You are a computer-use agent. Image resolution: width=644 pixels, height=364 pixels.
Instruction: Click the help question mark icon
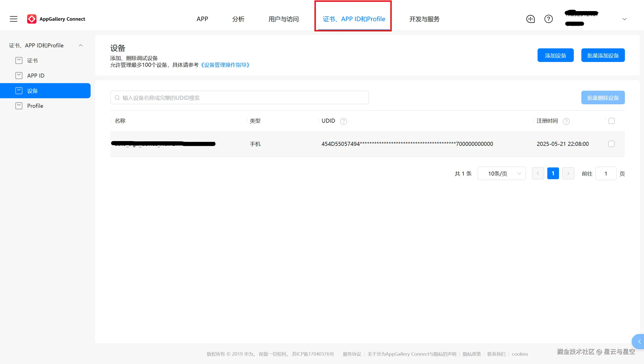548,19
